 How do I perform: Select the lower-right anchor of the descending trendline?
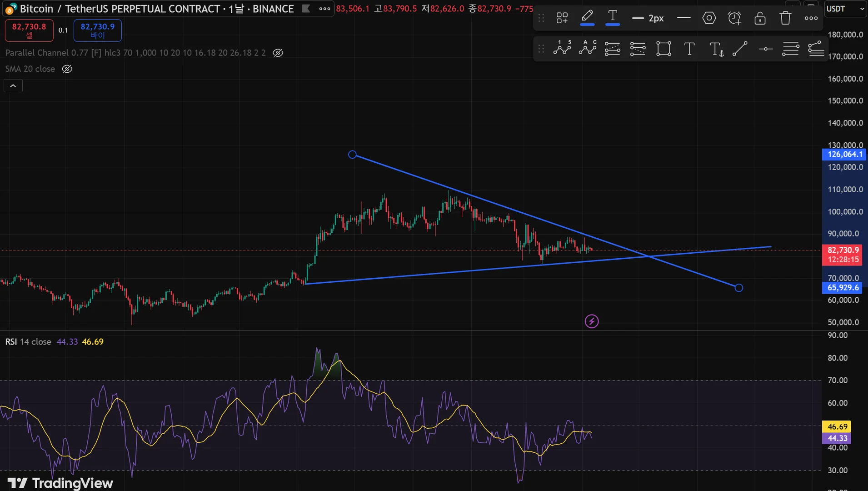pyautogui.click(x=739, y=288)
